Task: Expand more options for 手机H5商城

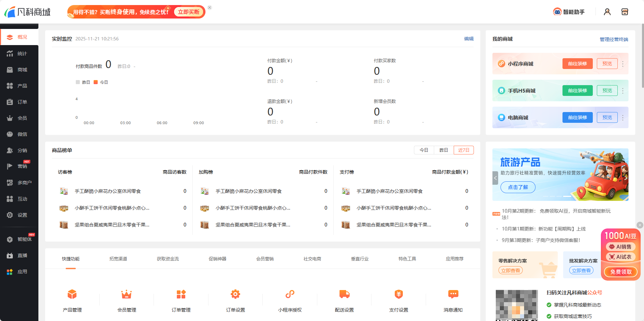Action: pos(623,91)
